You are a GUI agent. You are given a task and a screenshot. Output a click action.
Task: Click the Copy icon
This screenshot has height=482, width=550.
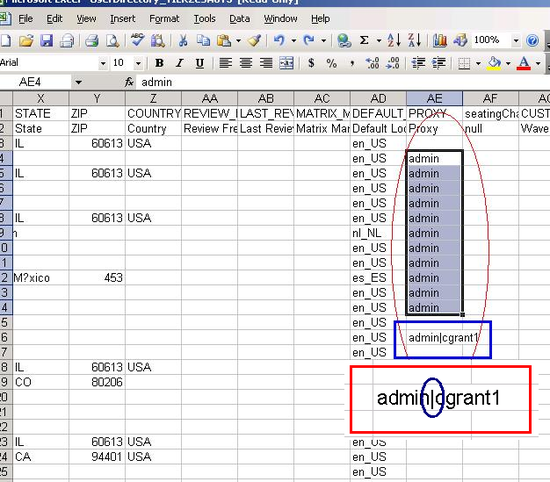[x=203, y=41]
